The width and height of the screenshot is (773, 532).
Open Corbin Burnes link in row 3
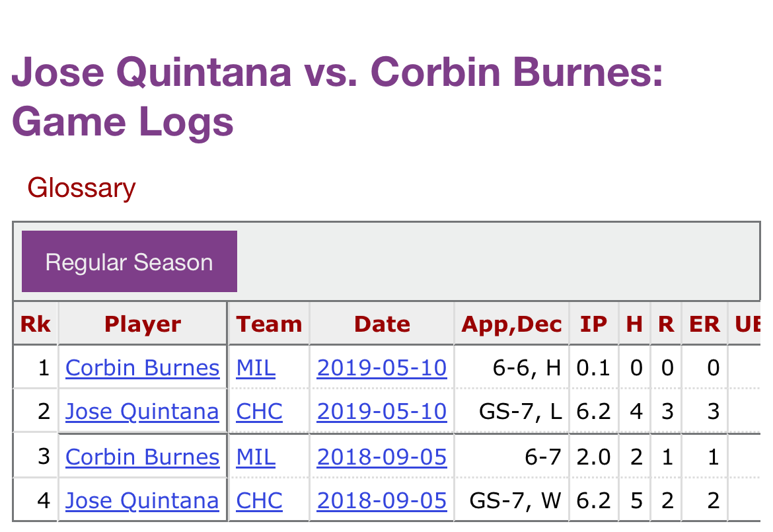(x=142, y=457)
